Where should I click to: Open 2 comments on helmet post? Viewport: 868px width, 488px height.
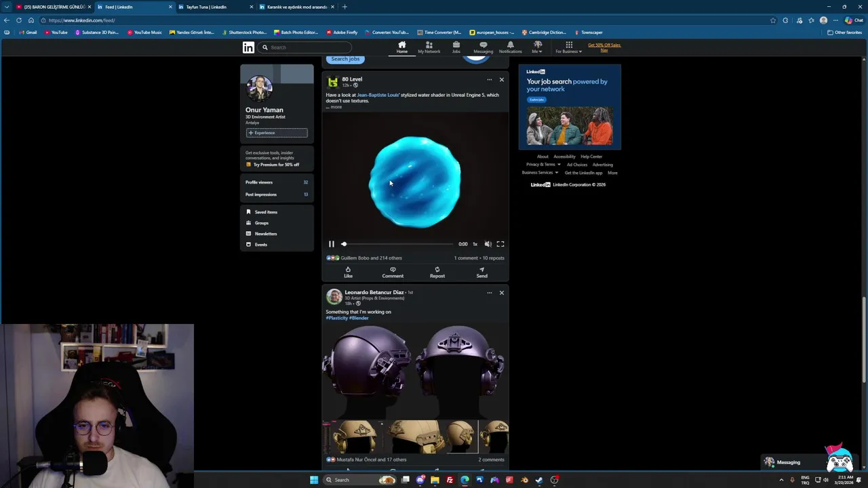[x=491, y=460]
